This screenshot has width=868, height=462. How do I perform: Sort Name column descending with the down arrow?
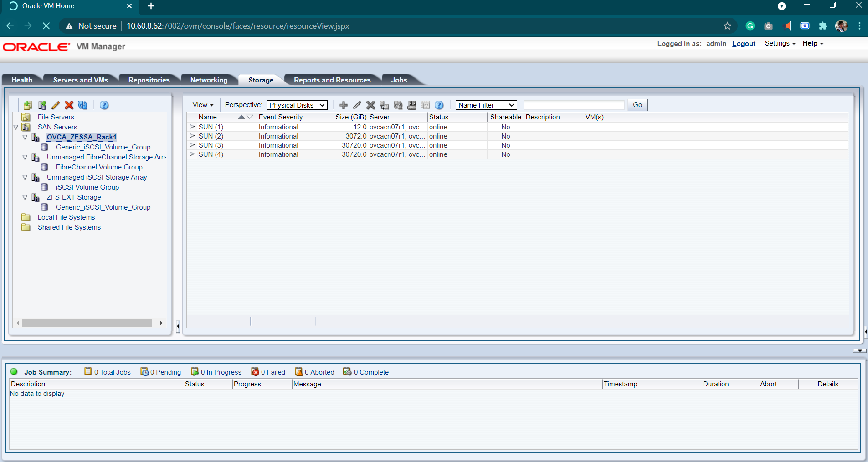250,117
